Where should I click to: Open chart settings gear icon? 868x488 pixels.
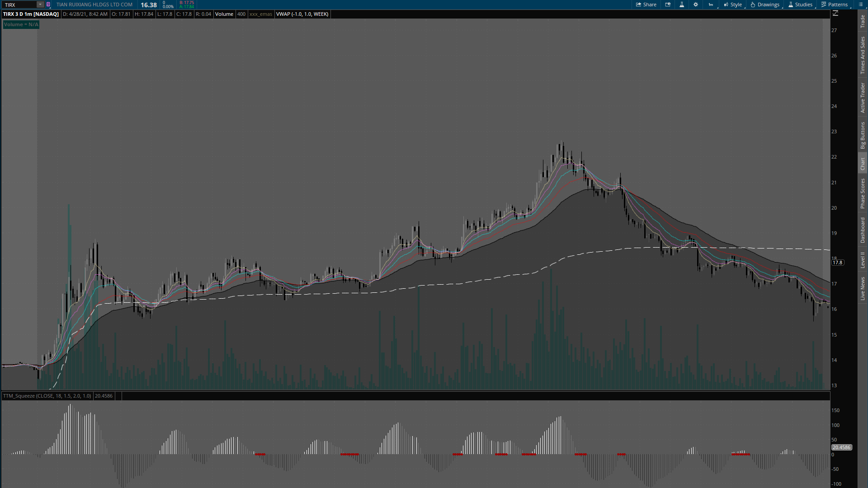click(x=696, y=5)
